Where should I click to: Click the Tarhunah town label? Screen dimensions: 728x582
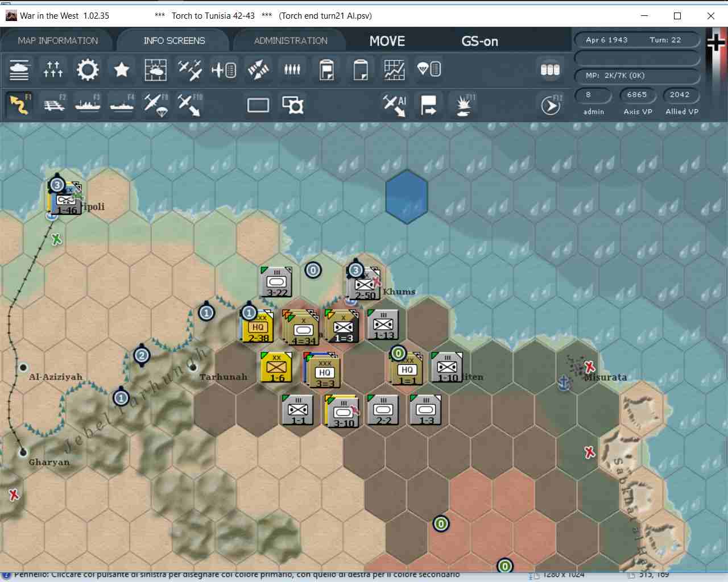click(224, 377)
